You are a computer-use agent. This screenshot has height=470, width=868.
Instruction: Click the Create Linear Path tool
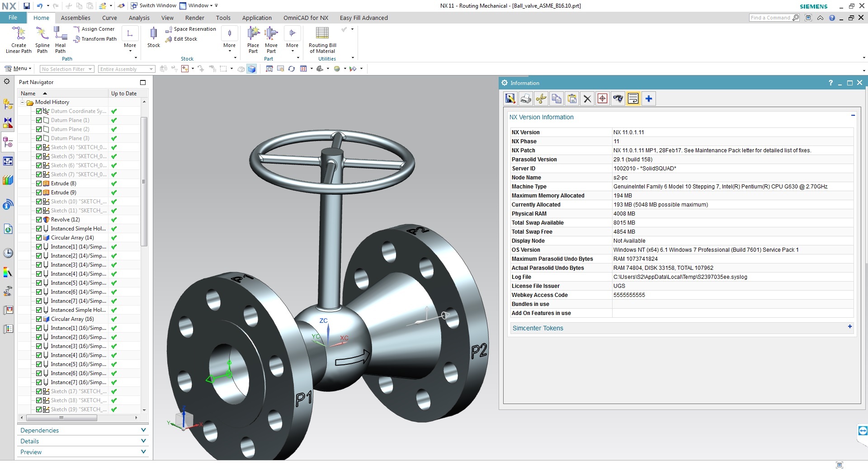19,40
